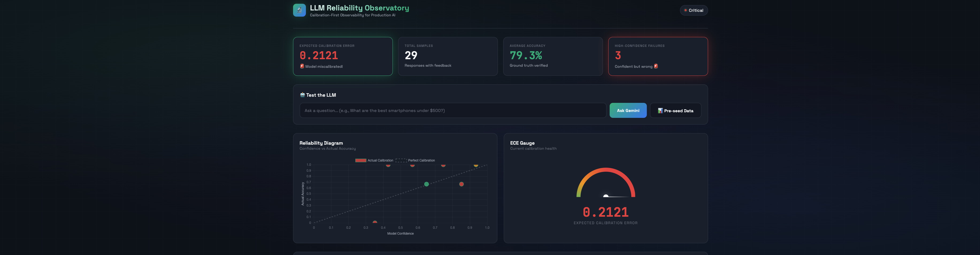The image size is (980, 255).
Task: Click the "AVERAGE ACCURACY" card label
Action: tap(528, 46)
